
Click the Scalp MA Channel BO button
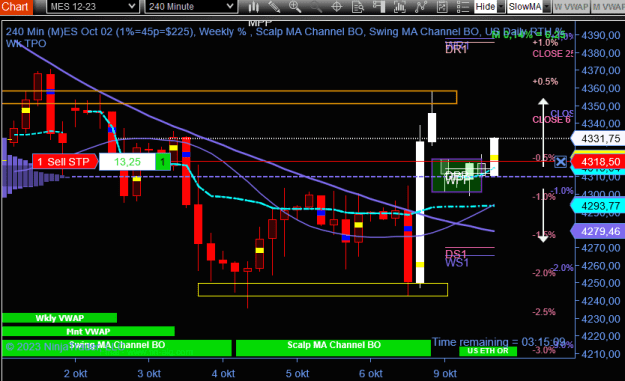coord(333,348)
